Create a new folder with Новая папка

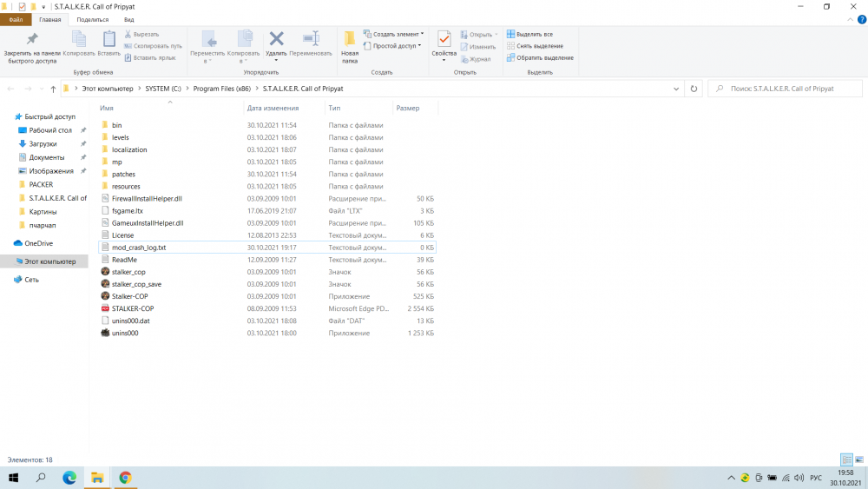[x=350, y=47]
